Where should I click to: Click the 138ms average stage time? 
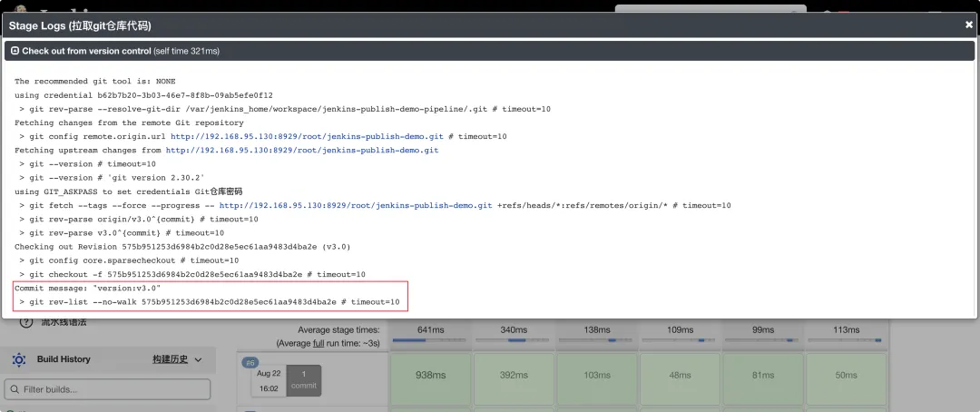597,329
